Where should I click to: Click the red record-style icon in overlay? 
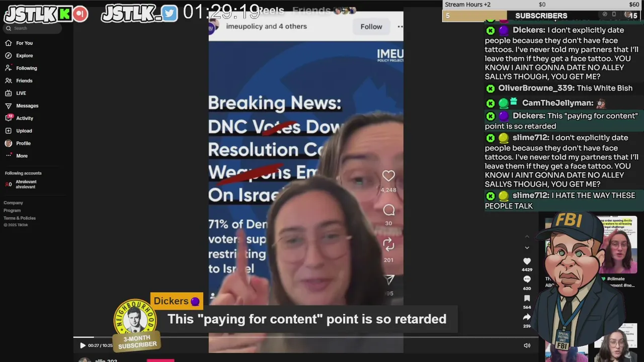80,14
